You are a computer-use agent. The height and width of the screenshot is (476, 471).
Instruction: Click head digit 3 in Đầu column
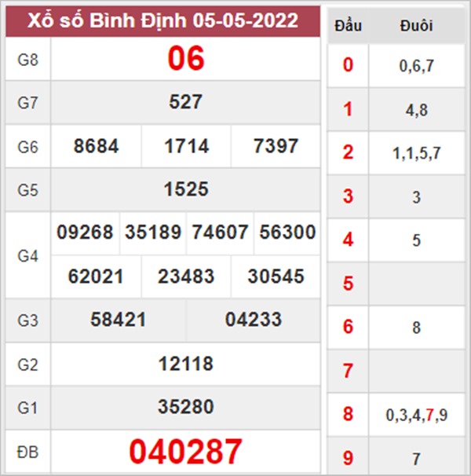[x=348, y=196]
